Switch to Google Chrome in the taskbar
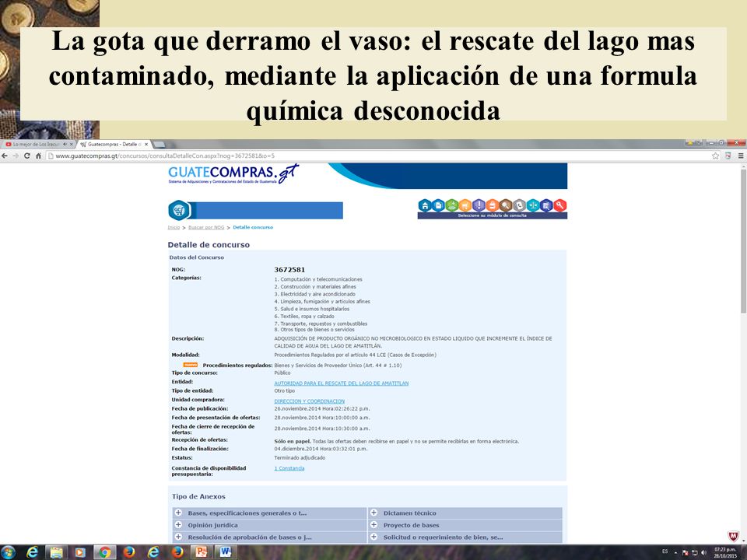Screen dimensions: 747x560 coord(105,552)
